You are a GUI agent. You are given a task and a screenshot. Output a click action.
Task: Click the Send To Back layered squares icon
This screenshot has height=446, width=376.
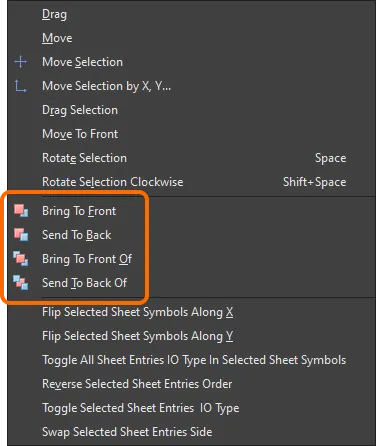pyautogui.click(x=21, y=235)
